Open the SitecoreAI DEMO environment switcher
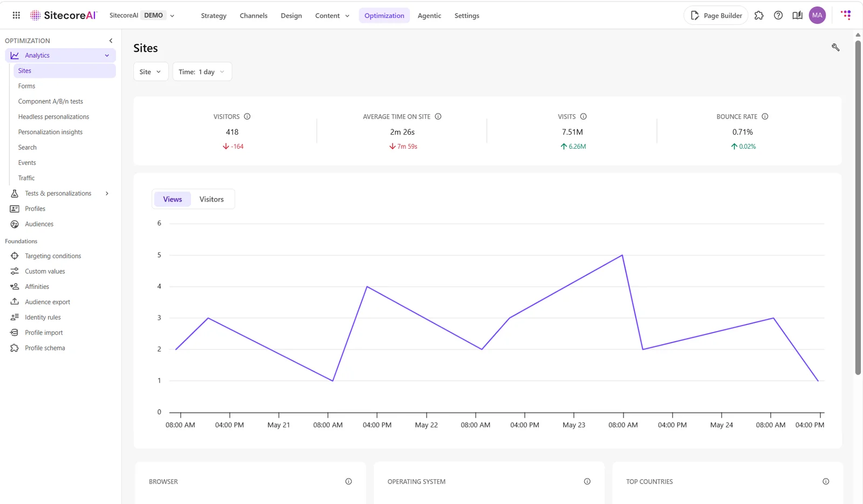863x504 pixels. coord(142,15)
